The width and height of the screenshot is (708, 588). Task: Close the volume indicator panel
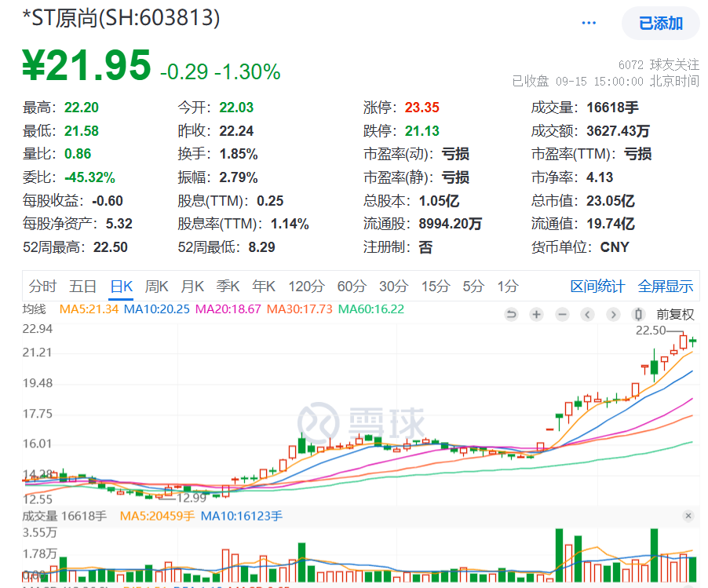pos(688,516)
